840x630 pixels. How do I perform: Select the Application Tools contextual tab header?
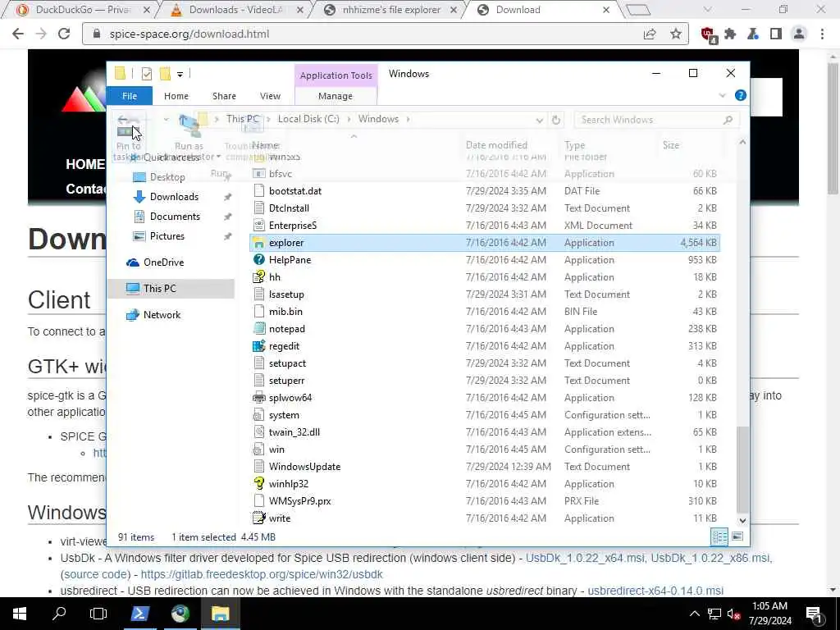[x=336, y=75]
